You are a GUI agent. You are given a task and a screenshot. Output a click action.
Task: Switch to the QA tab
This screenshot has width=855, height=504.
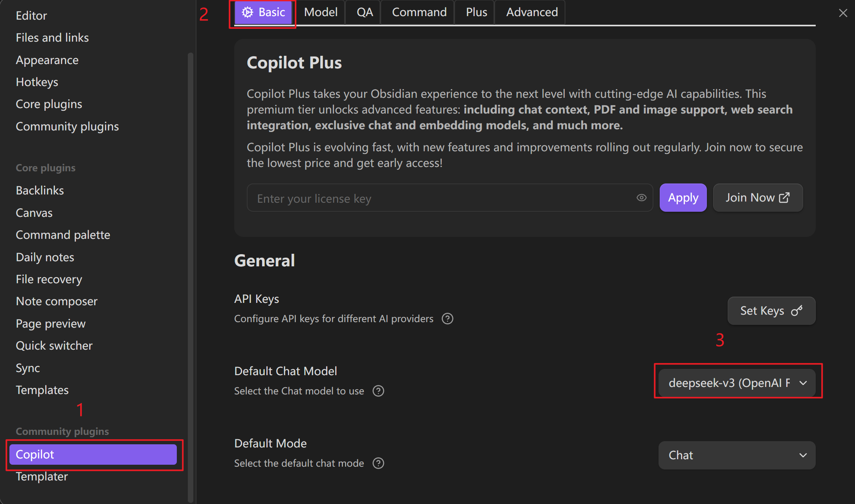pyautogui.click(x=364, y=12)
